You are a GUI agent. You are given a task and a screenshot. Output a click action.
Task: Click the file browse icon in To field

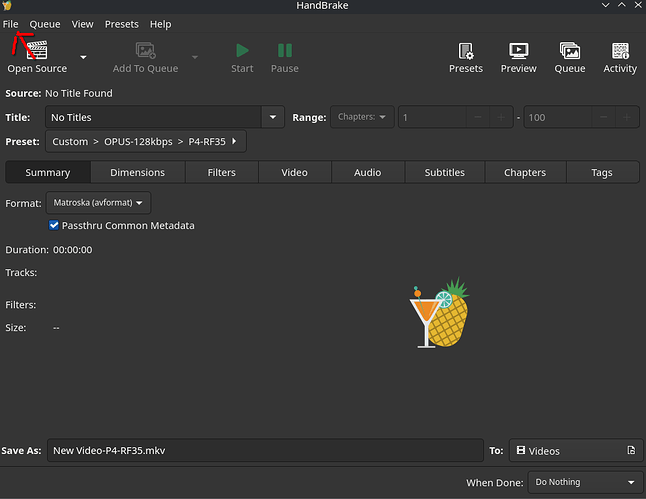pos(631,450)
